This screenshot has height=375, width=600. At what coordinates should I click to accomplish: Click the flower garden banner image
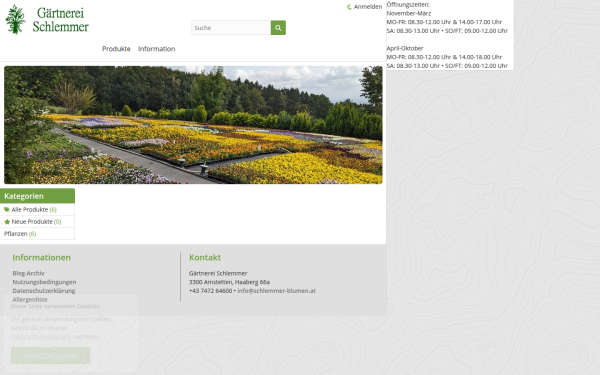[x=193, y=125]
